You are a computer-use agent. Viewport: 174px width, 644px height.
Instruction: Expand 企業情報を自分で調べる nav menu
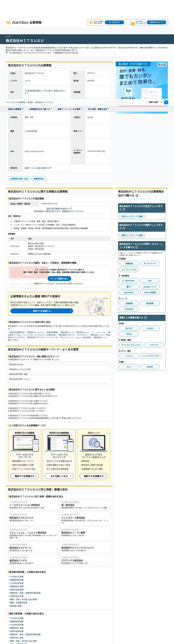coord(41,109)
